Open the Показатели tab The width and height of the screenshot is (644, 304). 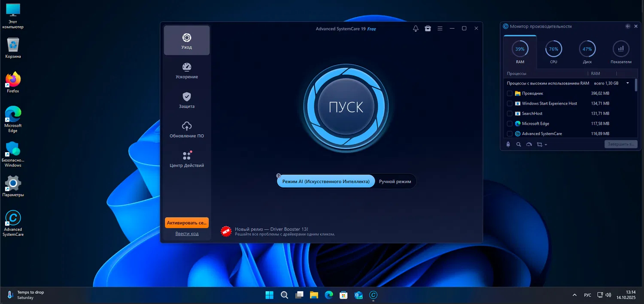click(x=621, y=52)
